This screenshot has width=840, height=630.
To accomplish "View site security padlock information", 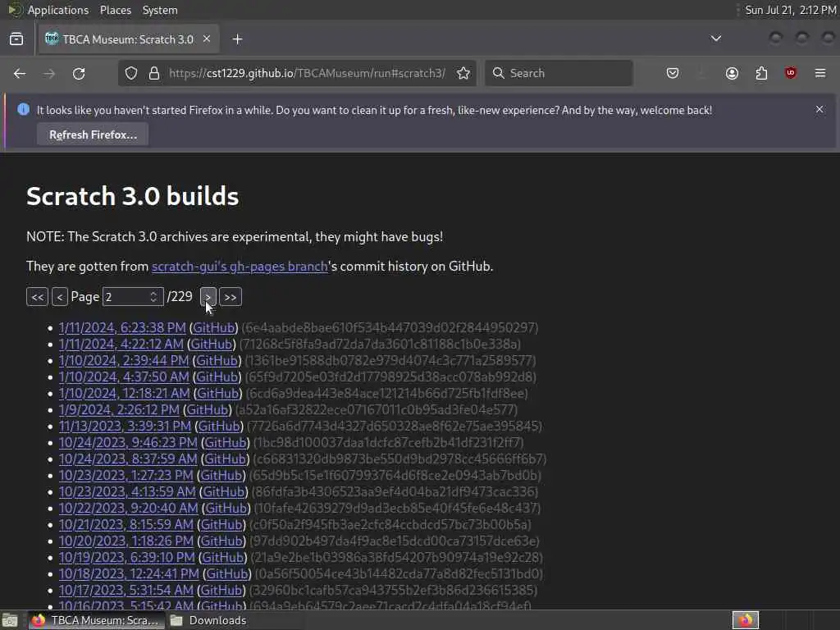I will pos(153,73).
